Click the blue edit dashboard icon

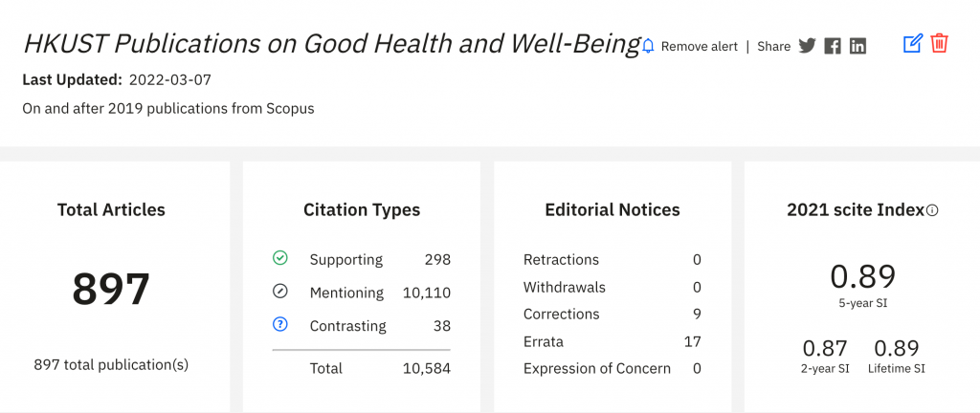click(x=912, y=43)
